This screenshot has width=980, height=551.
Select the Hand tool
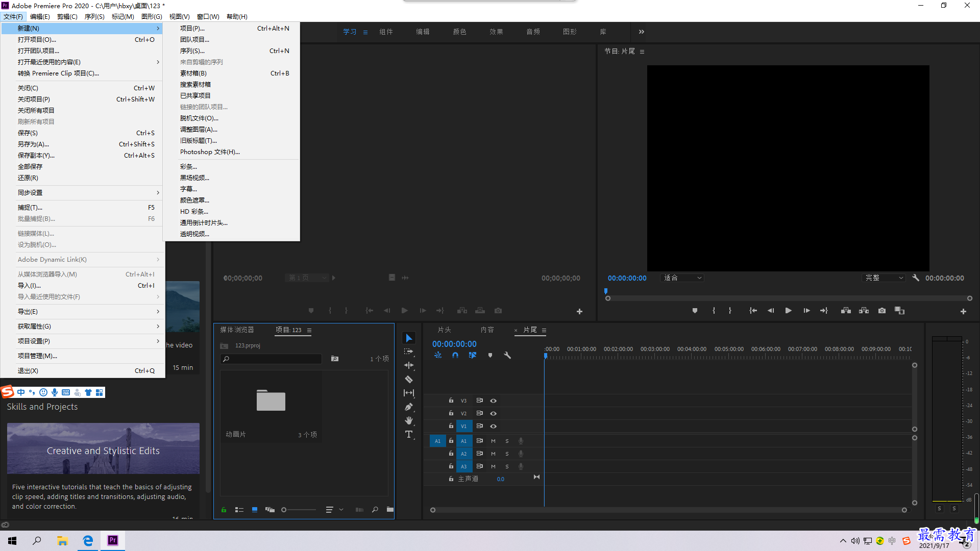409,420
